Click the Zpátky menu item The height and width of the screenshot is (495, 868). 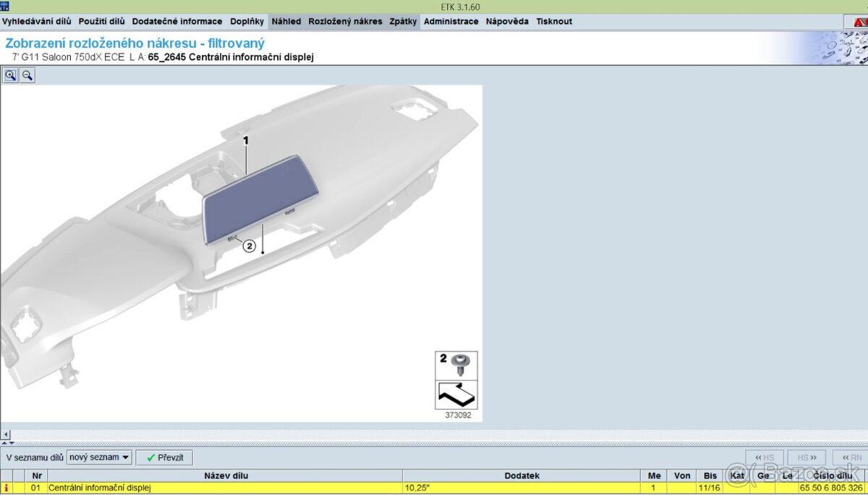point(403,22)
